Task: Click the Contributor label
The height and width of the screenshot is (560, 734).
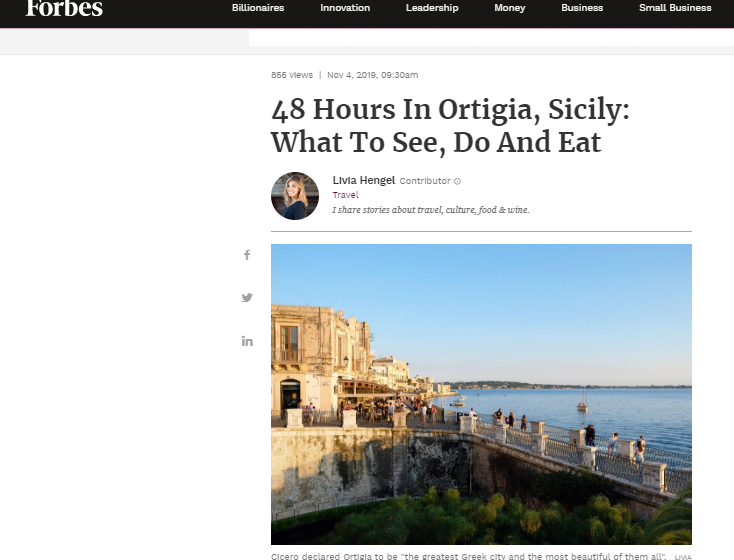Action: [425, 181]
